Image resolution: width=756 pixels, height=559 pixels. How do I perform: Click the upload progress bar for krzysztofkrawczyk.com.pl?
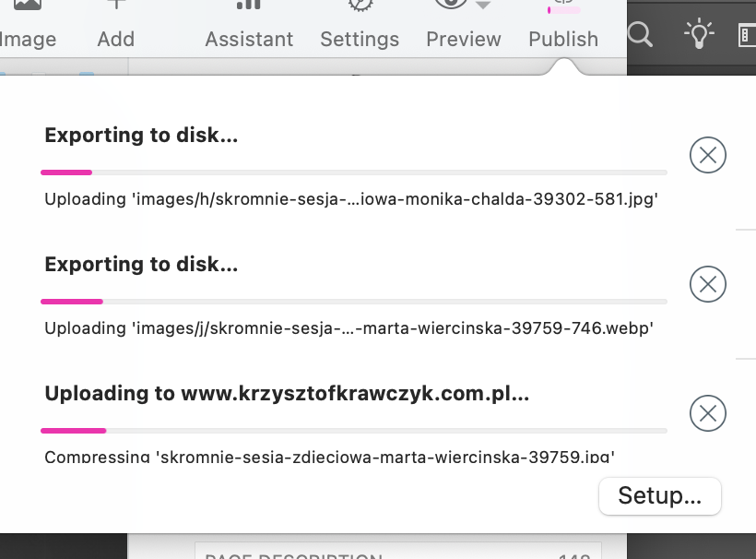[x=354, y=431]
